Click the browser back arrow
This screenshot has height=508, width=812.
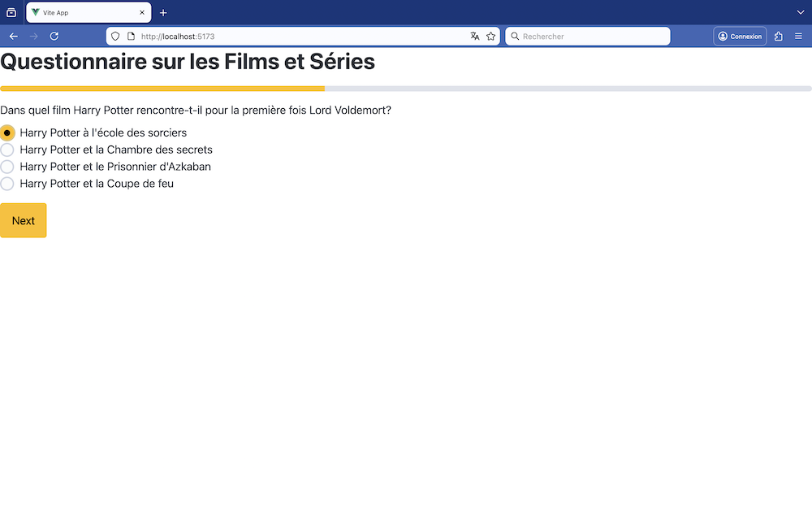pos(14,37)
